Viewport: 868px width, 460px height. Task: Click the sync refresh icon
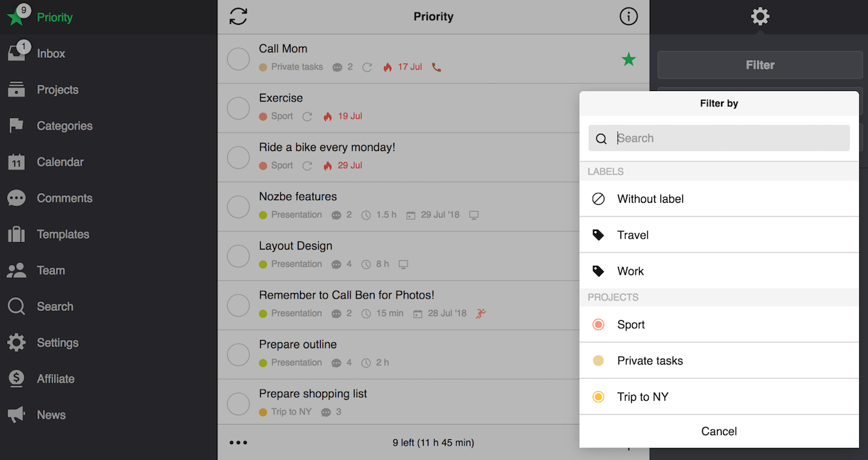click(x=238, y=17)
